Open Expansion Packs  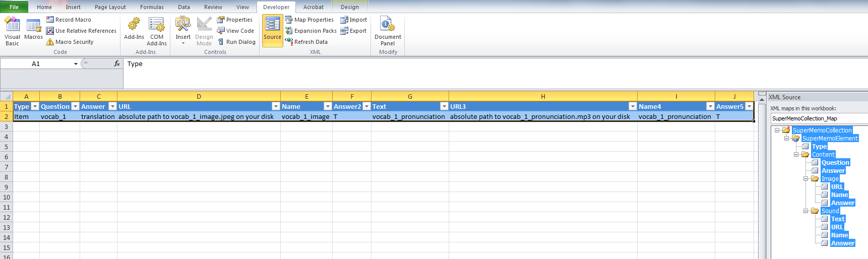click(311, 31)
